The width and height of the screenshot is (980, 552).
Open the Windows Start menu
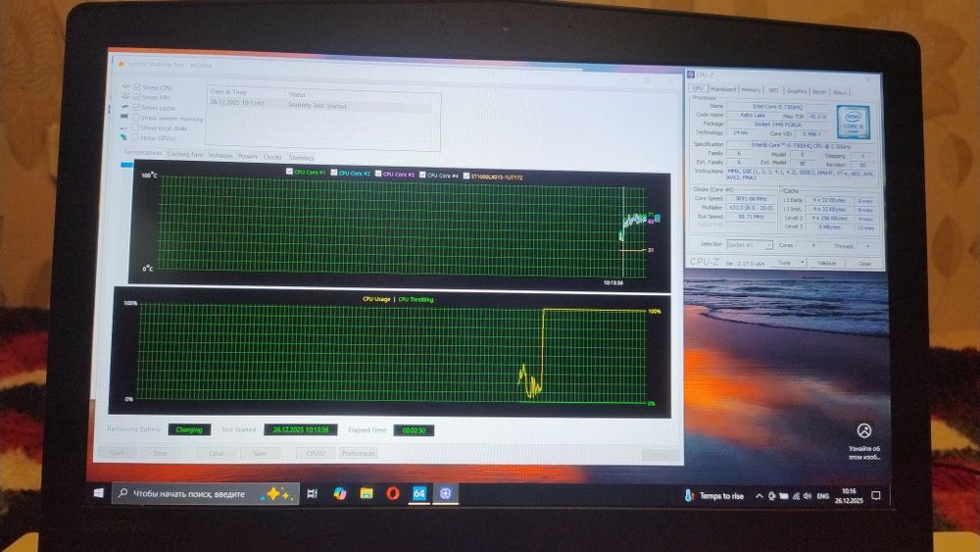[99, 492]
